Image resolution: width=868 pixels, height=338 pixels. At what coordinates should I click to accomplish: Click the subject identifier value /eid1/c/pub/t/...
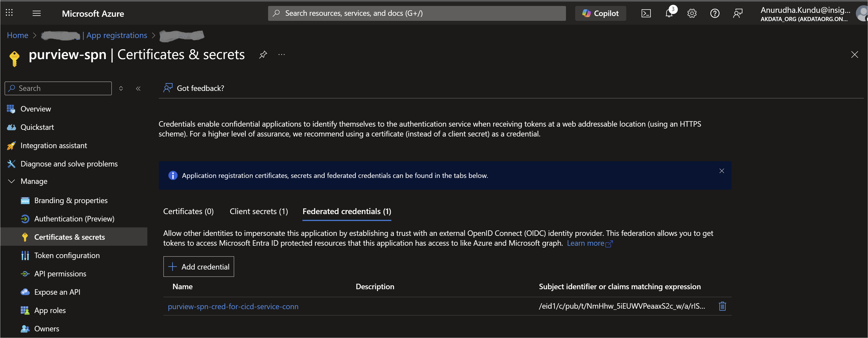pyautogui.click(x=622, y=306)
